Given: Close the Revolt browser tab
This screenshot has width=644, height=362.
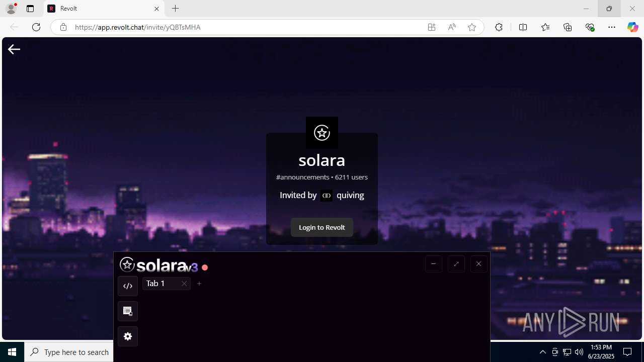Looking at the screenshot, I should (156, 9).
